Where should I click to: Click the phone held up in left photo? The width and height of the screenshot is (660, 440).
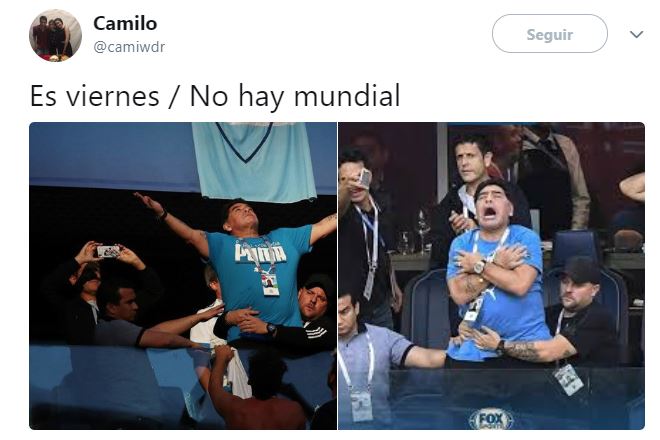(109, 251)
